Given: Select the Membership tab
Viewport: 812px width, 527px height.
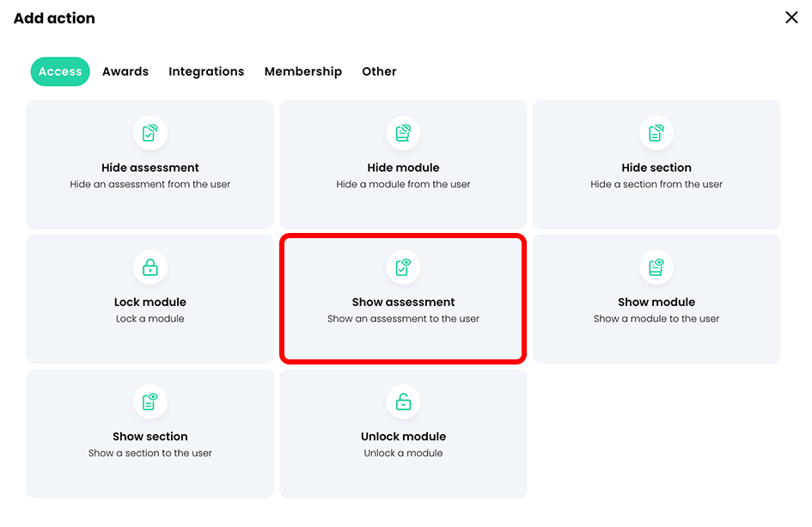Looking at the screenshot, I should pos(303,71).
